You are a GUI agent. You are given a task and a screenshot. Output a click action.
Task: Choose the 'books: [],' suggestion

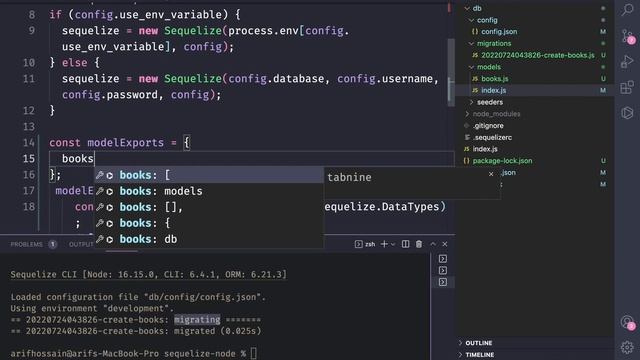209,207
